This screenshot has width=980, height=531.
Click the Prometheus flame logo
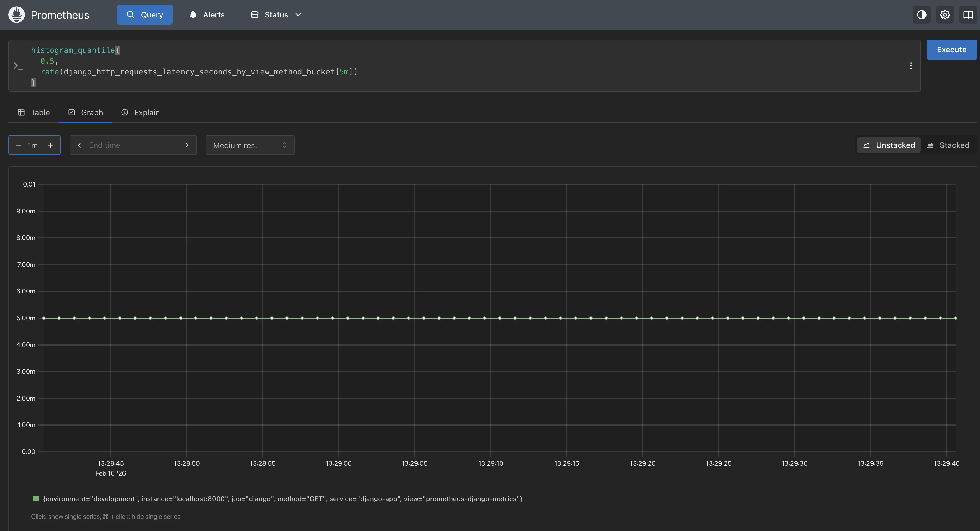tap(16, 15)
